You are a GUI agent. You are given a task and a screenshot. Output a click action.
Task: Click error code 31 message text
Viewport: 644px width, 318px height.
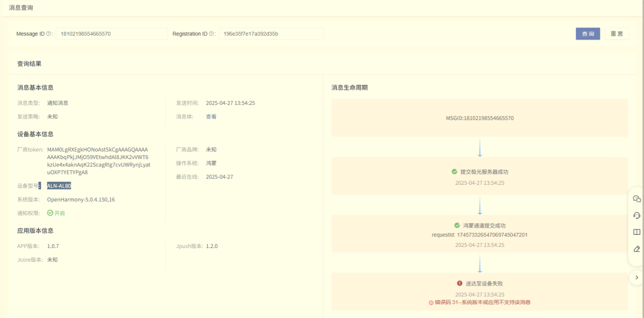(482, 302)
